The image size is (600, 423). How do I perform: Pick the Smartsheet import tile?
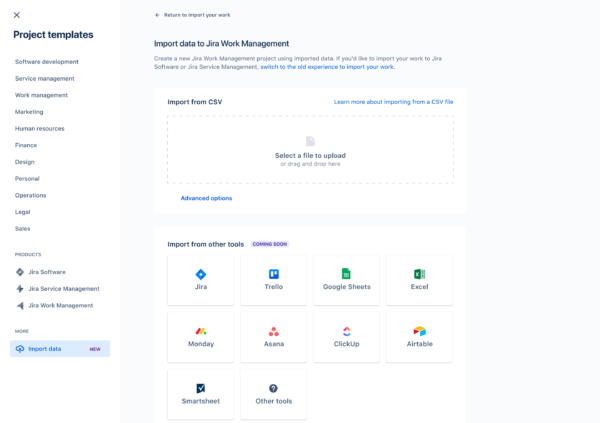pyautogui.click(x=201, y=394)
